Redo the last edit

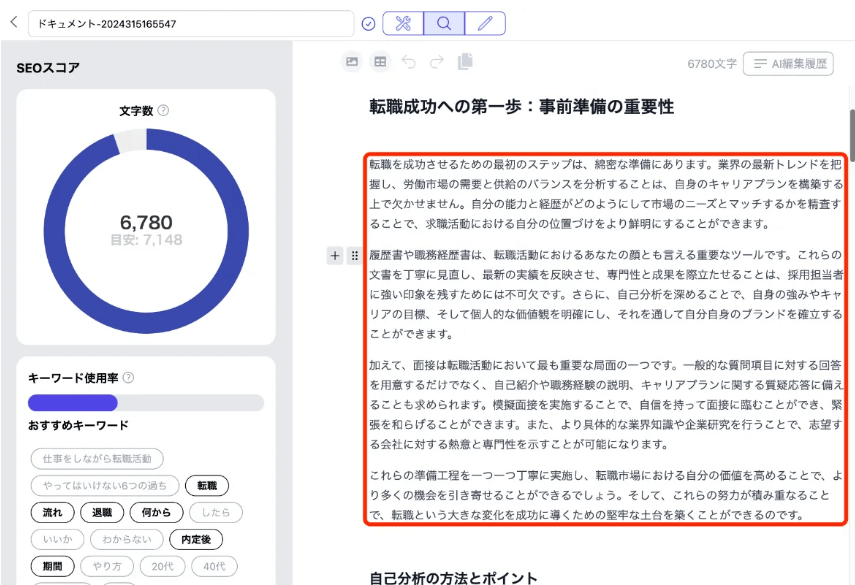tap(437, 62)
